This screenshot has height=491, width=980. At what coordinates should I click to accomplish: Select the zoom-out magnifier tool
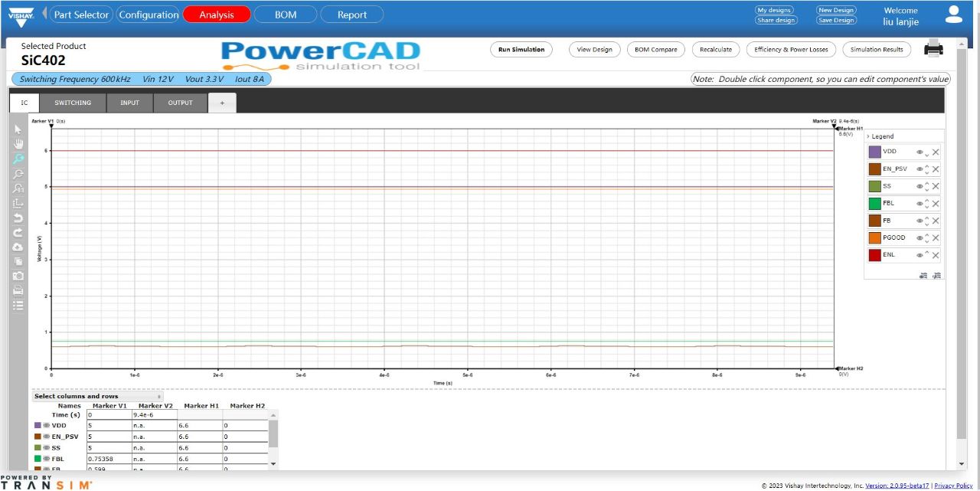[x=18, y=174]
